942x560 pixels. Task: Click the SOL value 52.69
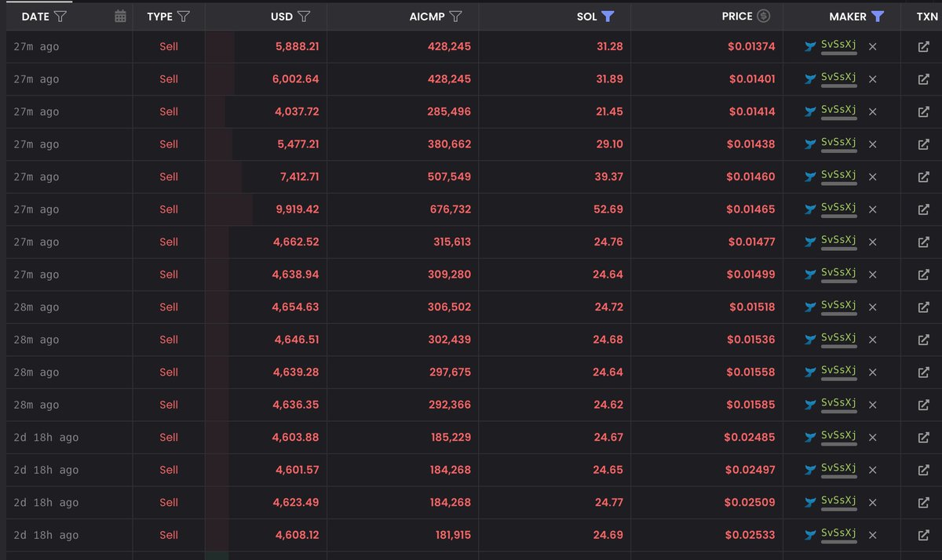coord(608,209)
